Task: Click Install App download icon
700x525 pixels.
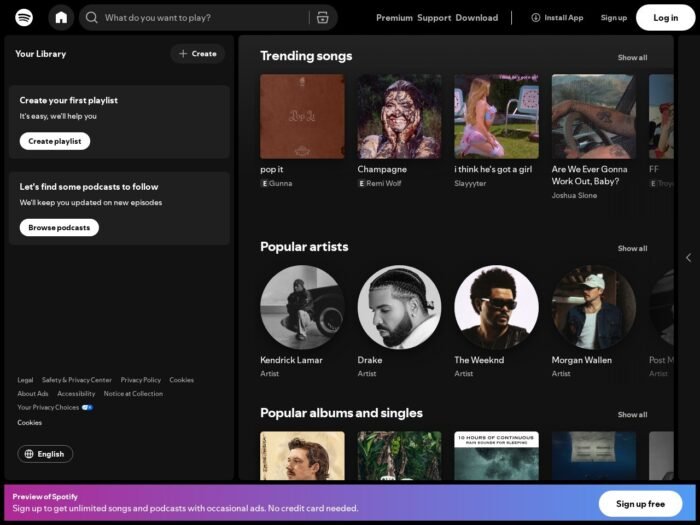Action: [x=535, y=18]
